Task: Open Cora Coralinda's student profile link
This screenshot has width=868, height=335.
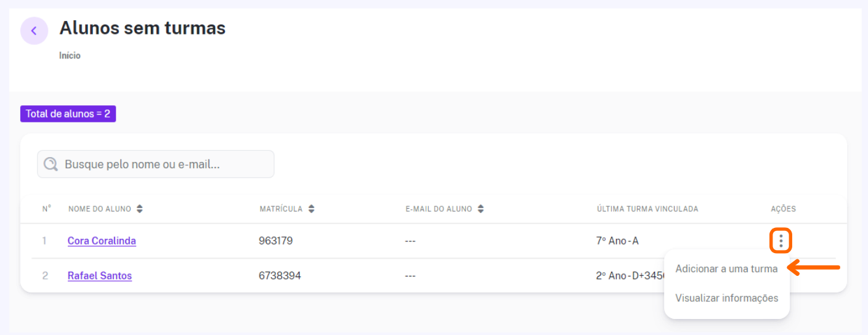Action: click(x=102, y=241)
